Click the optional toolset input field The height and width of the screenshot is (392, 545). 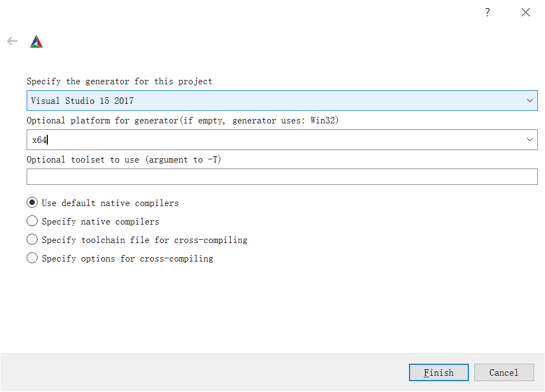(282, 177)
